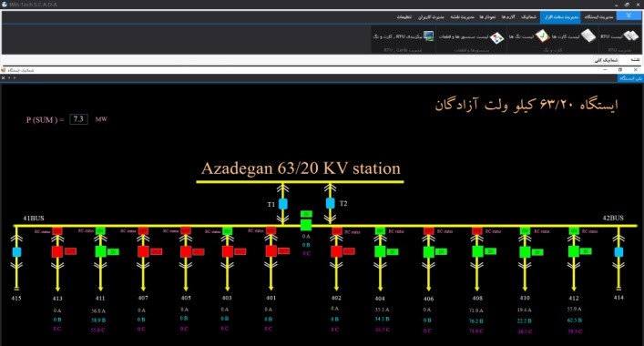Click the red OUT label of feeder 402
The image size is (644, 346).
pos(349,251)
